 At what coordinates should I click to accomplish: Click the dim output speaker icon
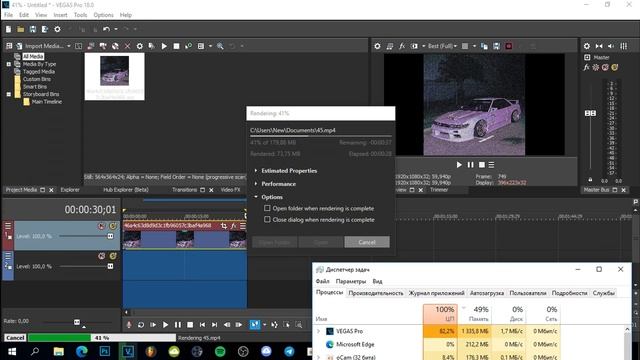click(611, 46)
